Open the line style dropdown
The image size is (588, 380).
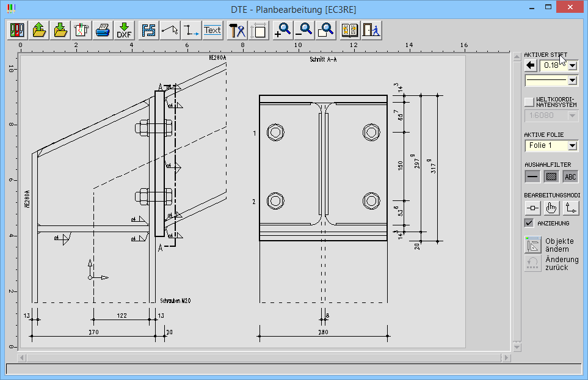[572, 80]
